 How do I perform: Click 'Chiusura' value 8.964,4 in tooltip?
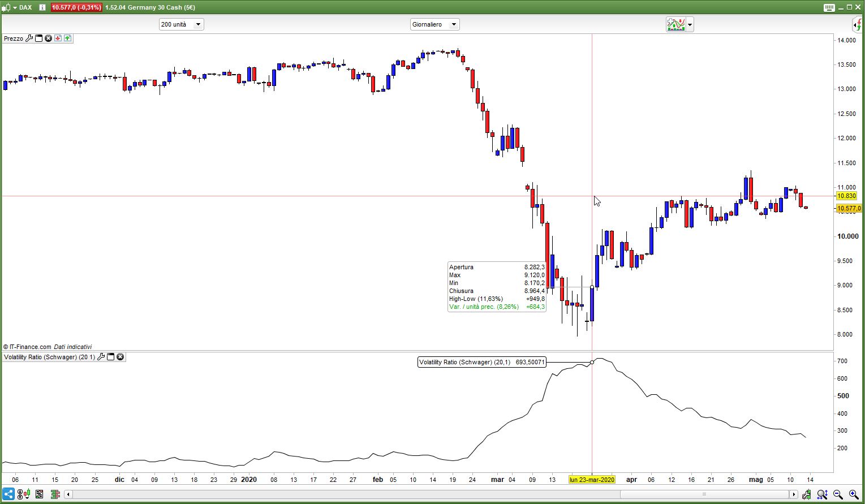pos(535,291)
